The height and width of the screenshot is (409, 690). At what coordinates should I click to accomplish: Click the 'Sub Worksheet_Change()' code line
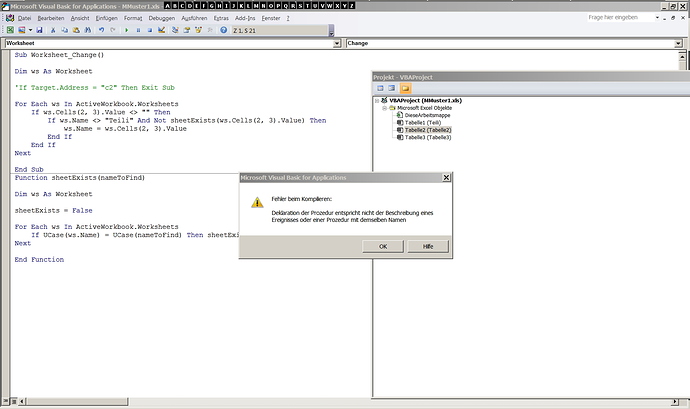59,55
